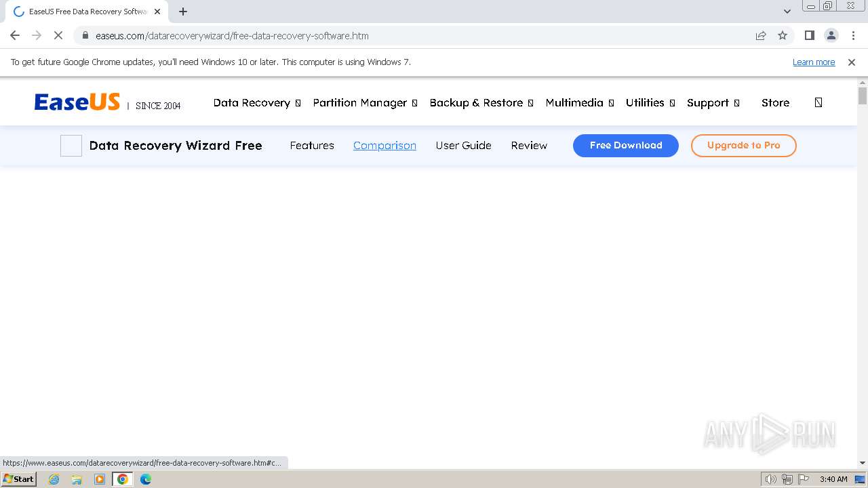Focus the address bar URL
Screen dimensions: 868x488
232,35
